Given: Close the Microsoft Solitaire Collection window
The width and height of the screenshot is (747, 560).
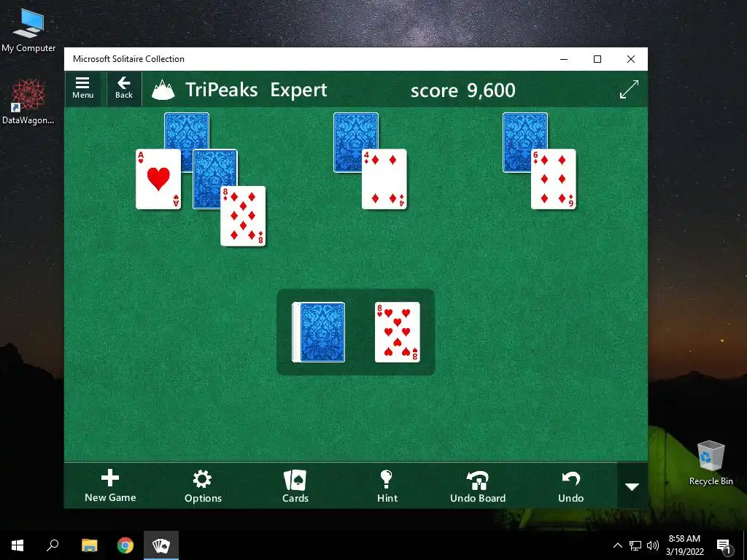Looking at the screenshot, I should point(631,59).
